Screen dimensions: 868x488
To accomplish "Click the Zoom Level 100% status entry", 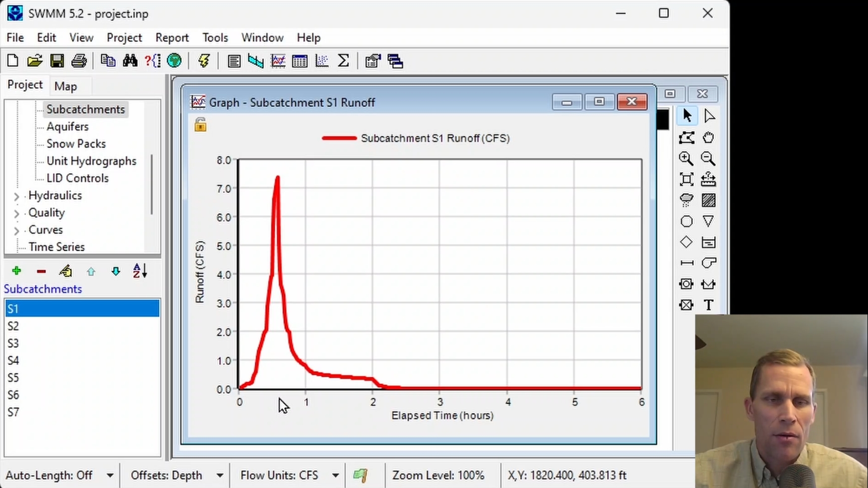I will click(x=438, y=476).
